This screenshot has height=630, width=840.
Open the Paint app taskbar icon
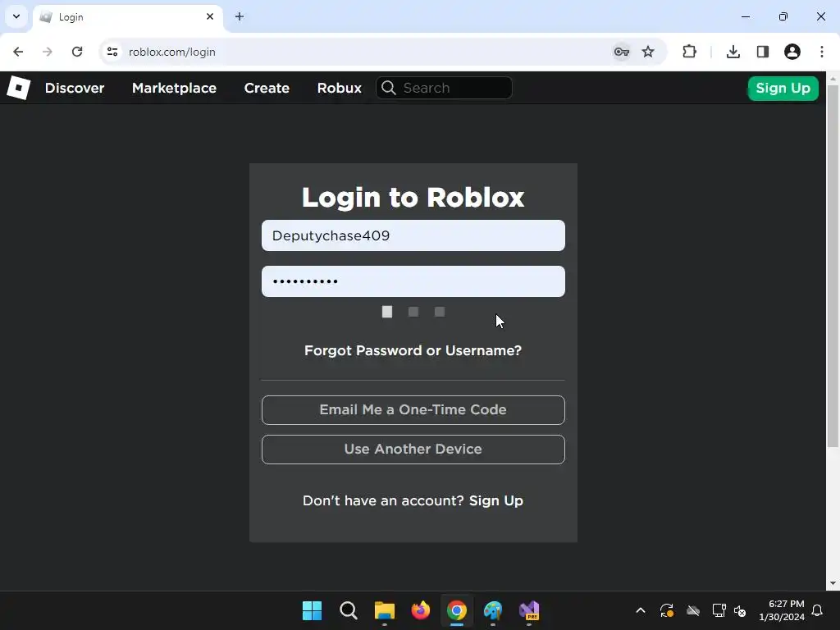pyautogui.click(x=493, y=610)
